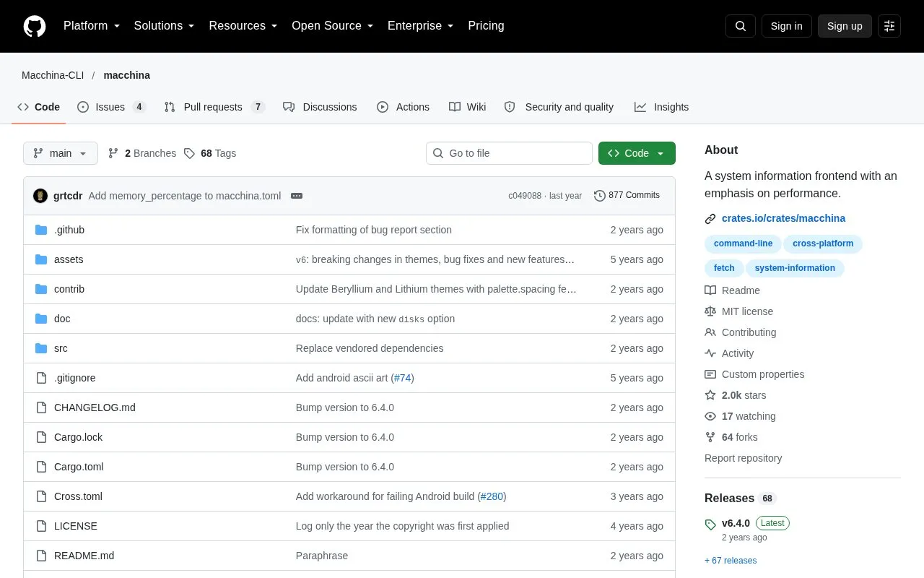Open the Insights tab
The height and width of the screenshot is (578, 924).
coord(661,107)
